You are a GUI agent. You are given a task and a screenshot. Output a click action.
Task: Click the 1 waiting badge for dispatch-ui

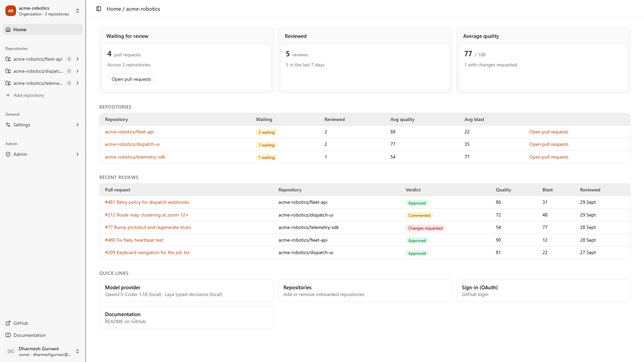266,145
